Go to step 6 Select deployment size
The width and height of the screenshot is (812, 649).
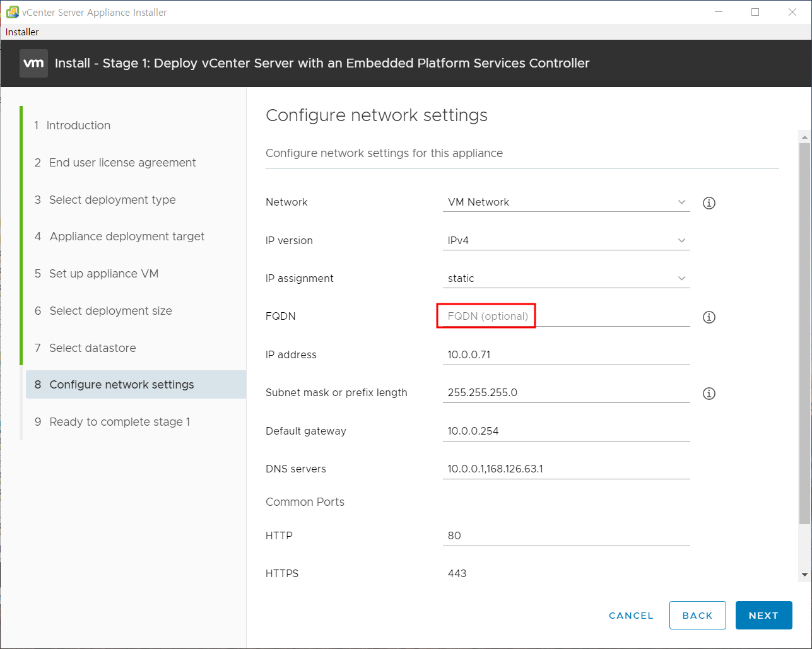click(x=103, y=311)
